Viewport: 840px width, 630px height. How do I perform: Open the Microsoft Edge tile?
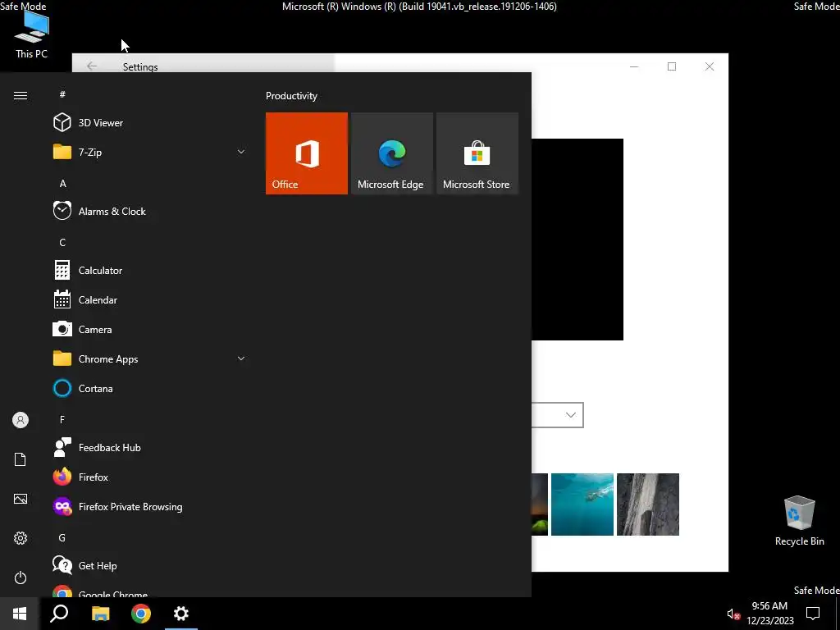[x=391, y=153]
